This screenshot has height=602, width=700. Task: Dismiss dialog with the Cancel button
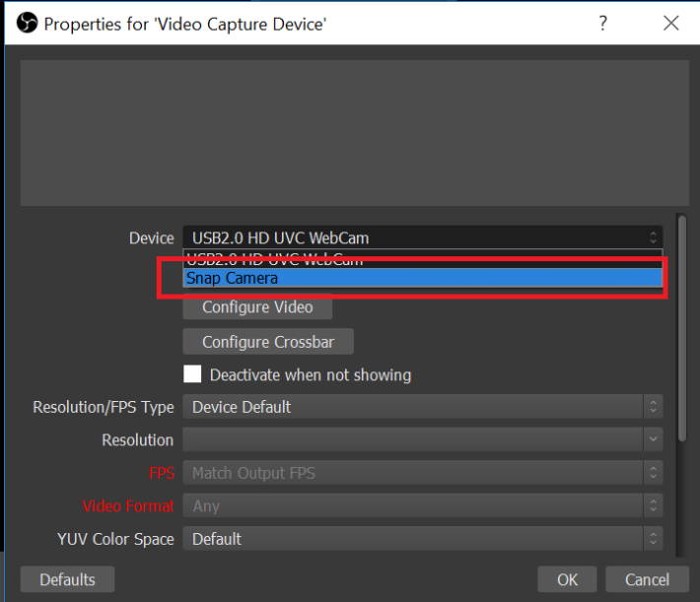pos(647,579)
